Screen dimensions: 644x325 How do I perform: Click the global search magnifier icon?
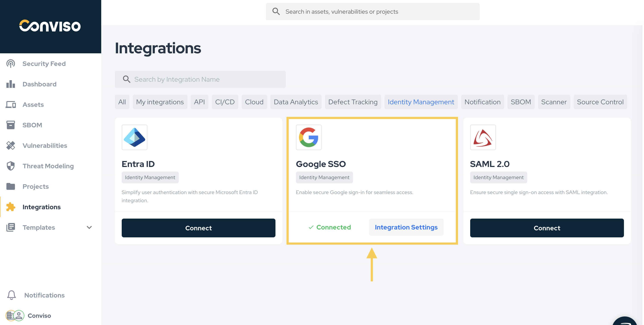coord(276,12)
